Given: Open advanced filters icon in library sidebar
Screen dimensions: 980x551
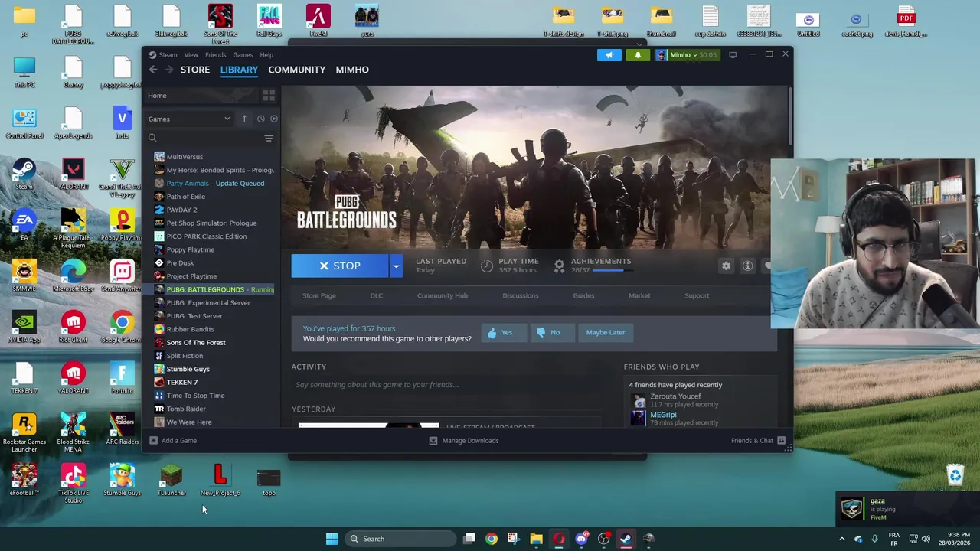Looking at the screenshot, I should [269, 138].
